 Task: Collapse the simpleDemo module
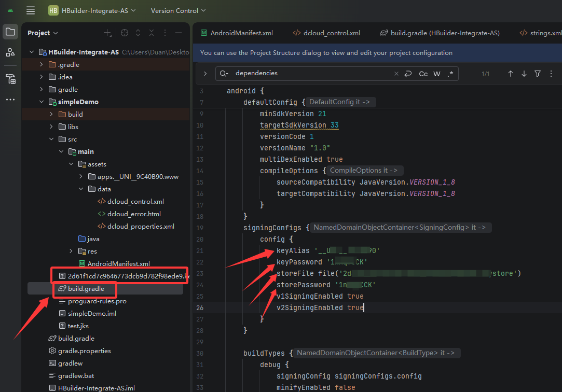point(42,102)
